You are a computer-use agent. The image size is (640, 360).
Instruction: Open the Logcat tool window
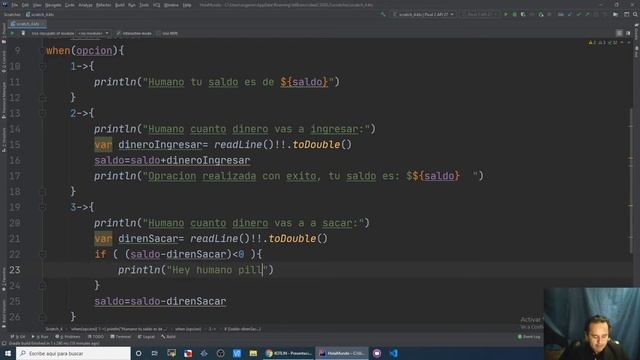pos(147,337)
